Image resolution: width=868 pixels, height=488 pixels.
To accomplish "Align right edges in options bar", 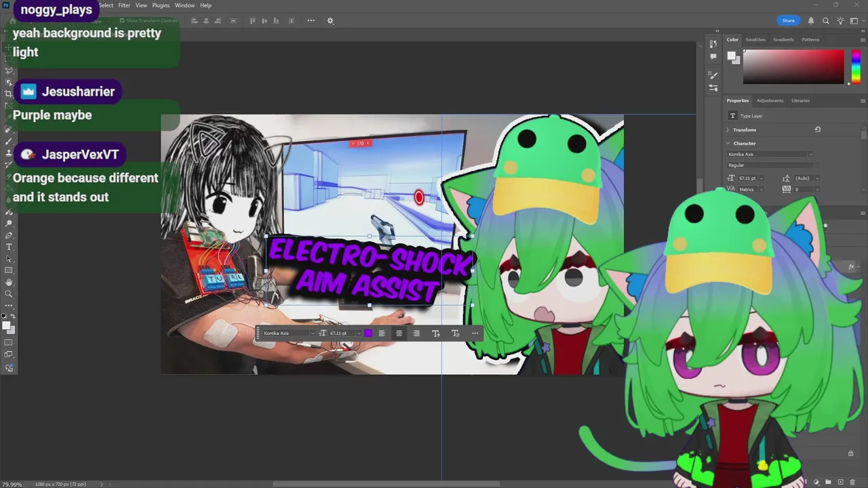I will pyautogui.click(x=218, y=20).
